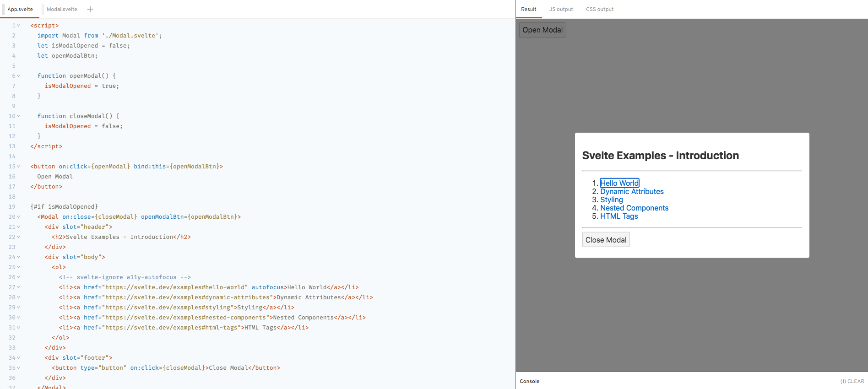This screenshot has width=868, height=389.
Task: Open the JS output tab
Action: point(561,9)
